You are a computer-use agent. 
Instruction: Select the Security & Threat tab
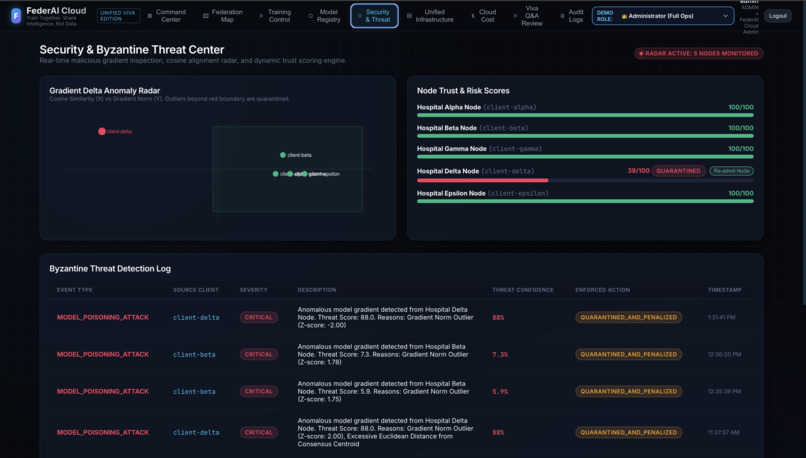click(x=374, y=16)
